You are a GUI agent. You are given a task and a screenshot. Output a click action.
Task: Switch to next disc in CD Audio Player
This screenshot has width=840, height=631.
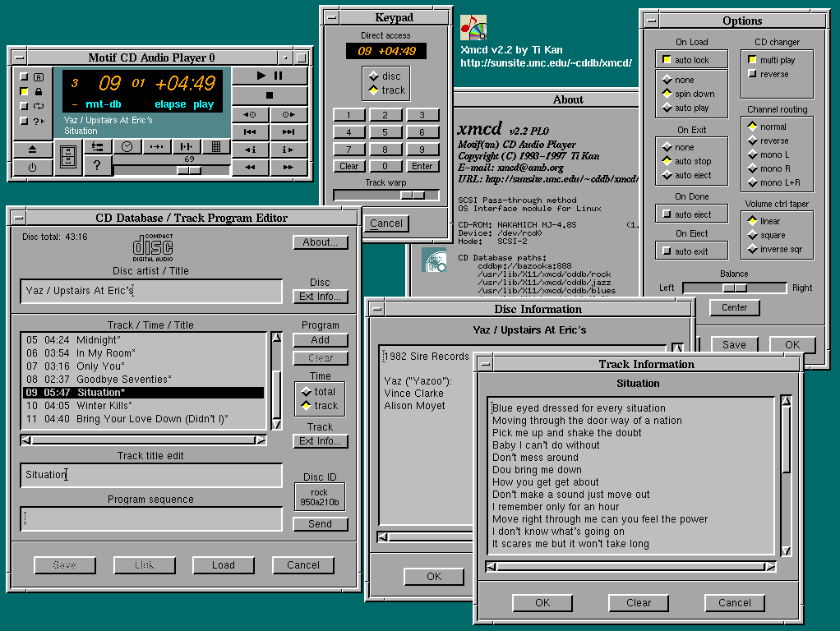tap(288, 114)
